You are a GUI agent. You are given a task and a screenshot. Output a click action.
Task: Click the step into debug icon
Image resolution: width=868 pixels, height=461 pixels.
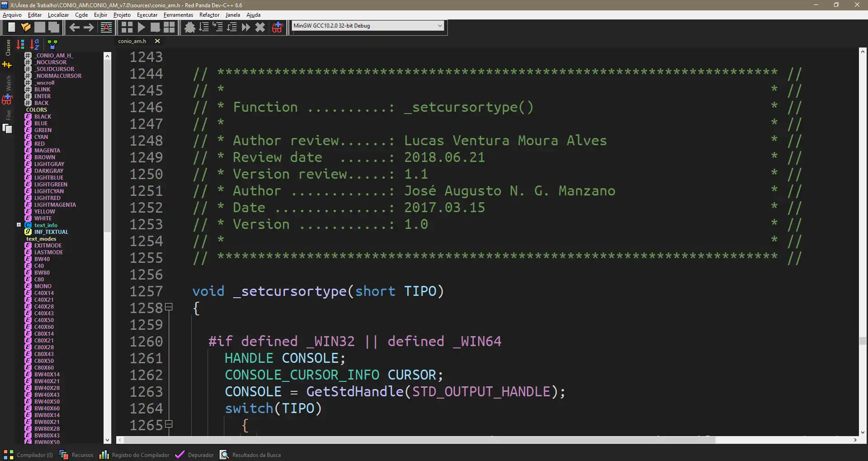coord(218,28)
